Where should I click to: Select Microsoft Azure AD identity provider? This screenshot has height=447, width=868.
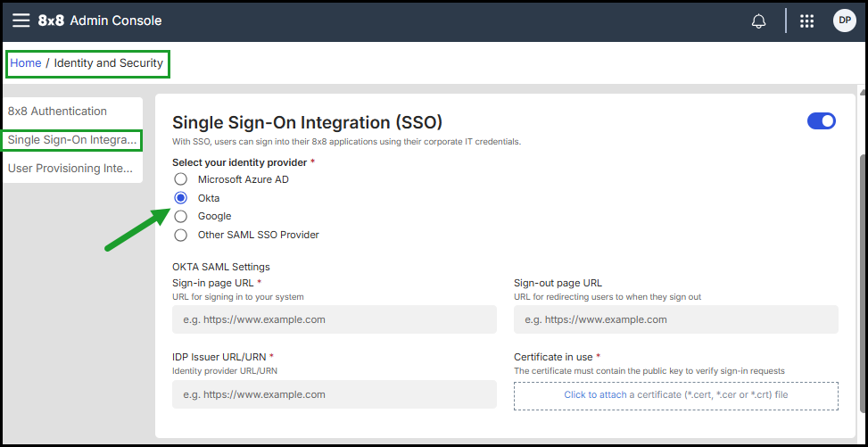181,179
